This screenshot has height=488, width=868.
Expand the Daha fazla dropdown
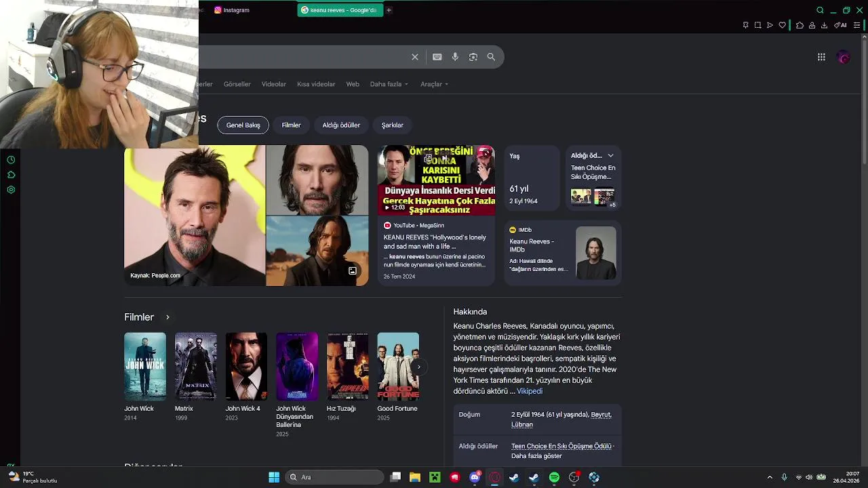tap(389, 84)
